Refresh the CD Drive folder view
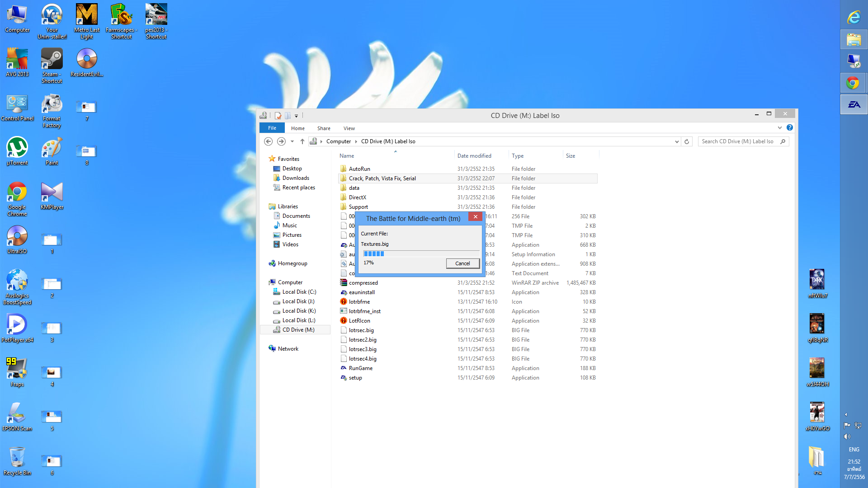The image size is (868, 488). click(686, 141)
